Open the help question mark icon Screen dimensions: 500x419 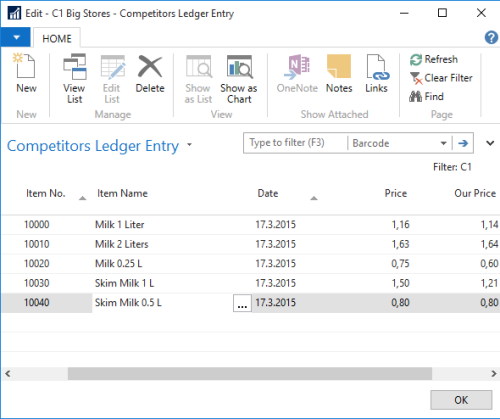(491, 37)
